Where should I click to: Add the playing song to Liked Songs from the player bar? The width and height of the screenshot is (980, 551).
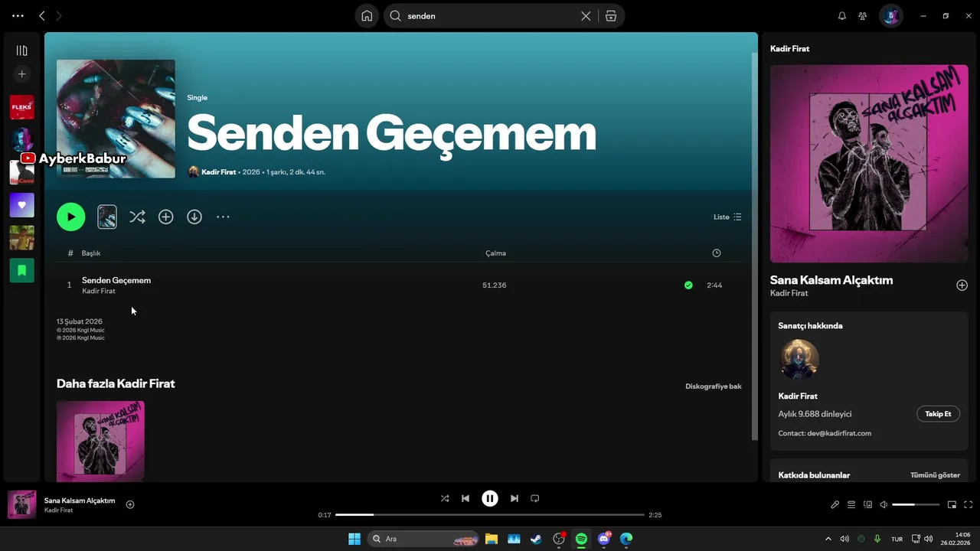pos(130,504)
